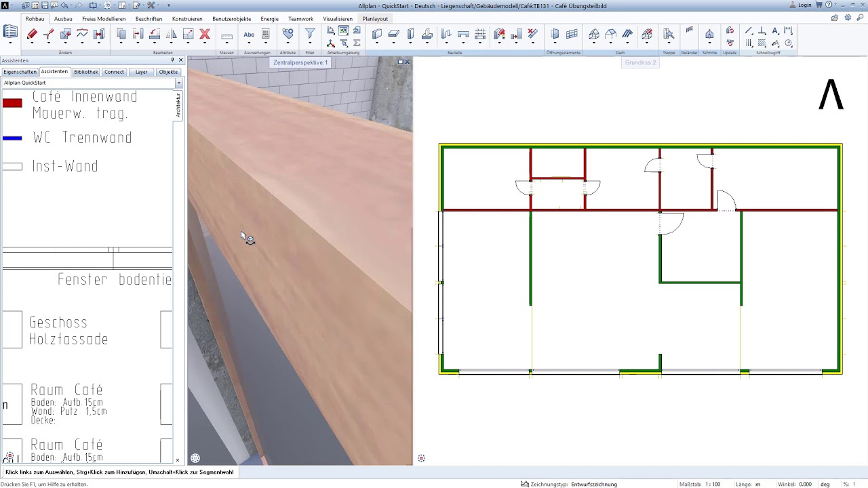Screen dimensions: 868x488
Task: Select the slab component tool
Action: click(394, 34)
